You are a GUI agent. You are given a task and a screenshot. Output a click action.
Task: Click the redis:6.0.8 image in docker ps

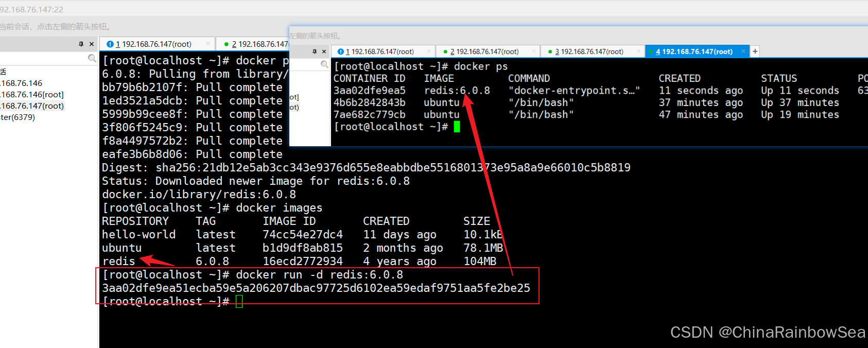pos(457,91)
